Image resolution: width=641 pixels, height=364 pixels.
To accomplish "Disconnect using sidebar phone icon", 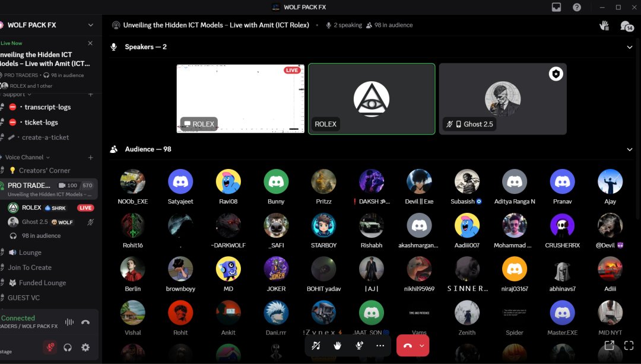I will pyautogui.click(x=85, y=322).
